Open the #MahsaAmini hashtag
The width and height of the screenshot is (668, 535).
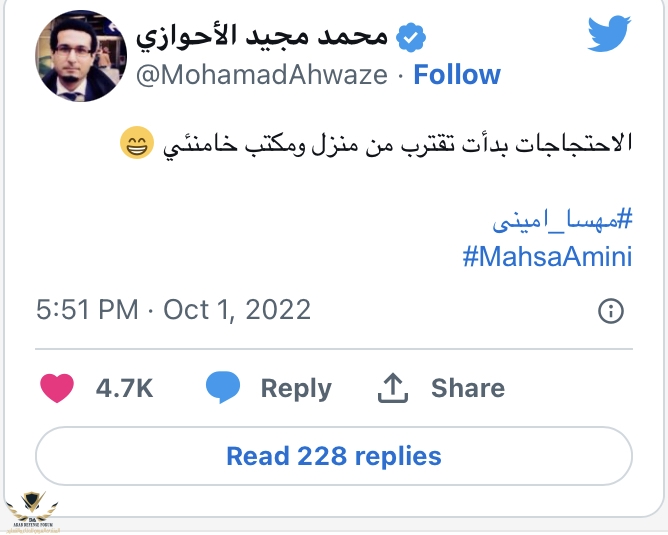tap(547, 256)
